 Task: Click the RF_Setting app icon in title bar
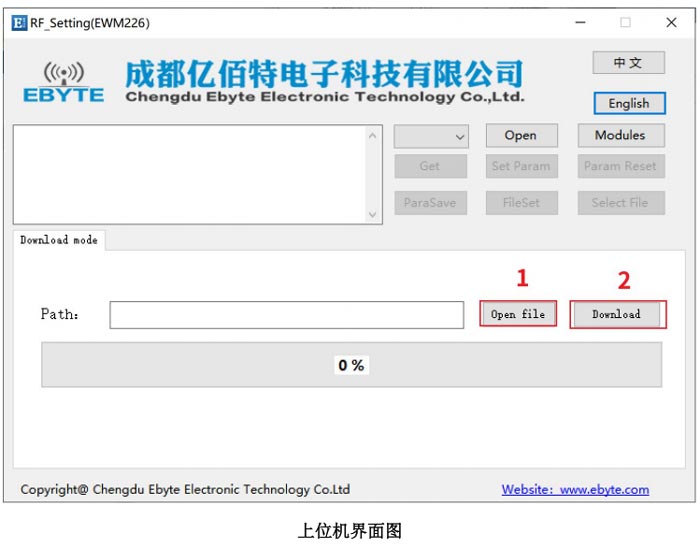point(19,23)
